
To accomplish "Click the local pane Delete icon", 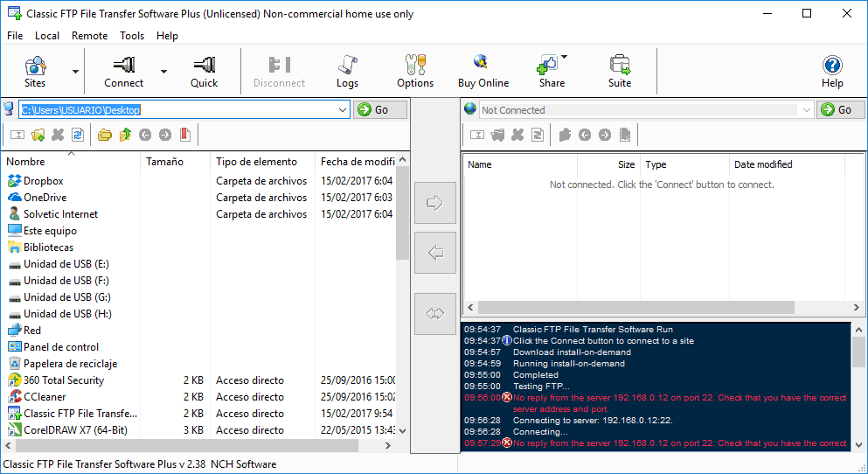I will pos(58,135).
